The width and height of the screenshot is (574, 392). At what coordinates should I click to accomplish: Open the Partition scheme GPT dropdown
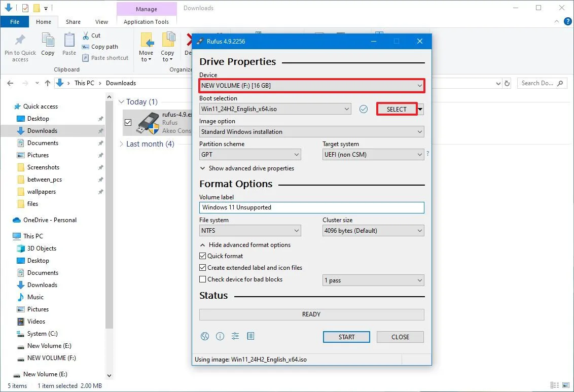click(x=250, y=155)
